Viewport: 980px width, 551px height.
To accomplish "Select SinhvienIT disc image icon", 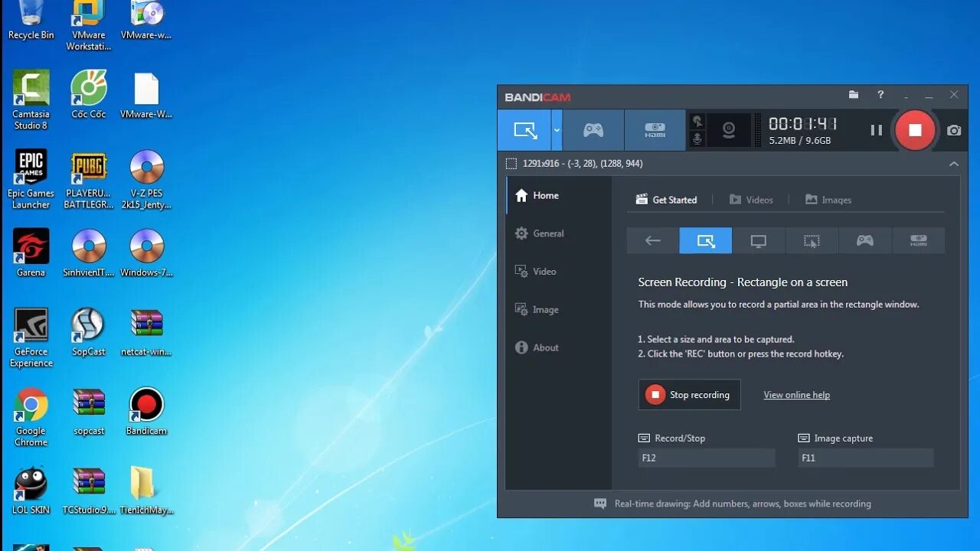I will [x=89, y=253].
